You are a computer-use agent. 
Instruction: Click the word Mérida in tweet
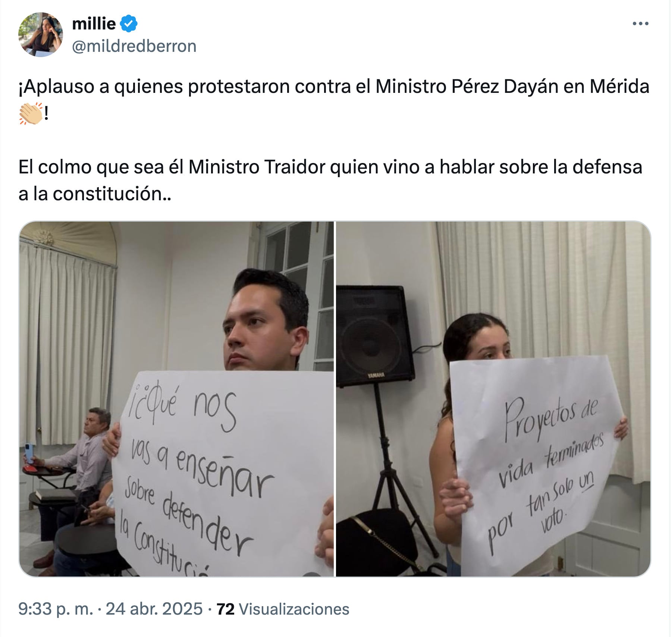coord(619,87)
